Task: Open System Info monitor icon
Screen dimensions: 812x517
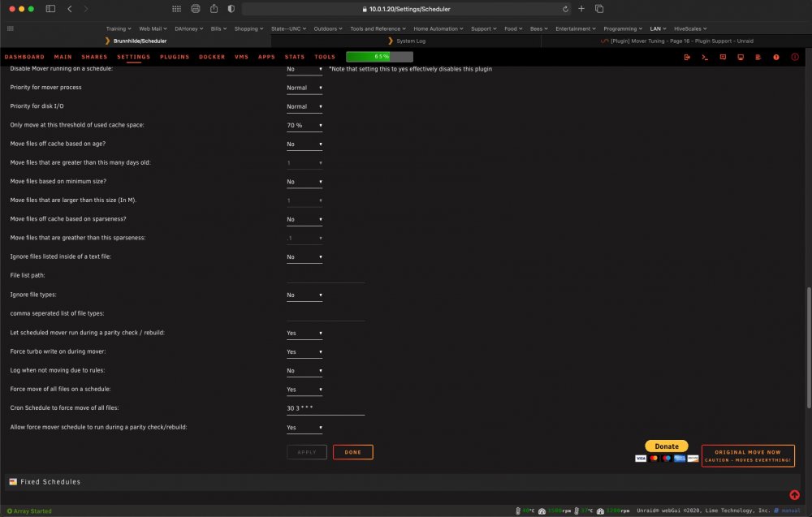Action: point(741,57)
